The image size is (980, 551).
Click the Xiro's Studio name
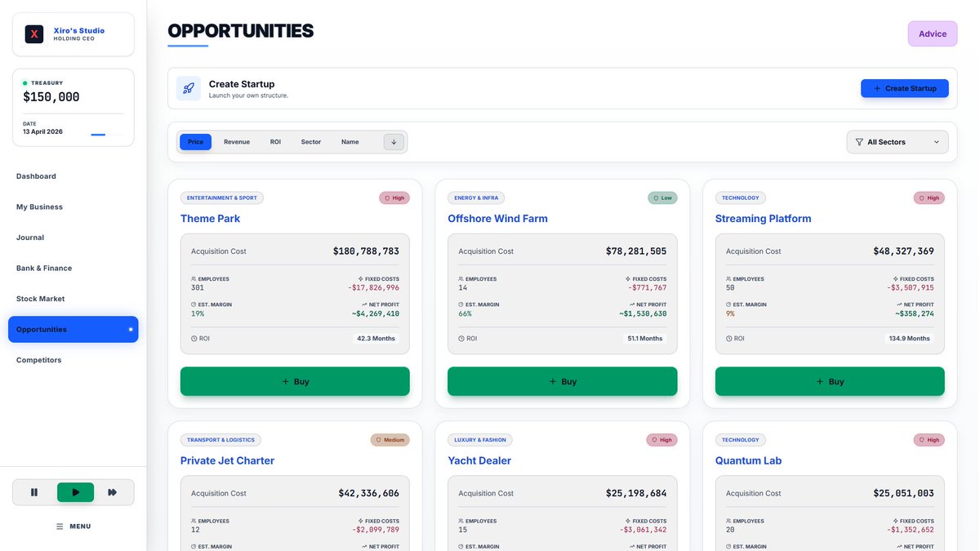tap(79, 30)
